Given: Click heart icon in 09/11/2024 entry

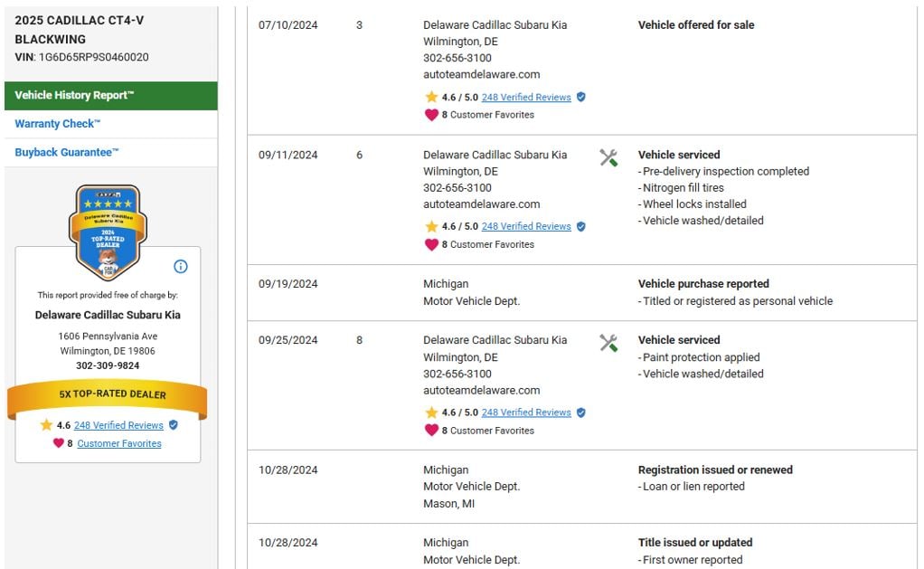Looking at the screenshot, I should point(431,244).
